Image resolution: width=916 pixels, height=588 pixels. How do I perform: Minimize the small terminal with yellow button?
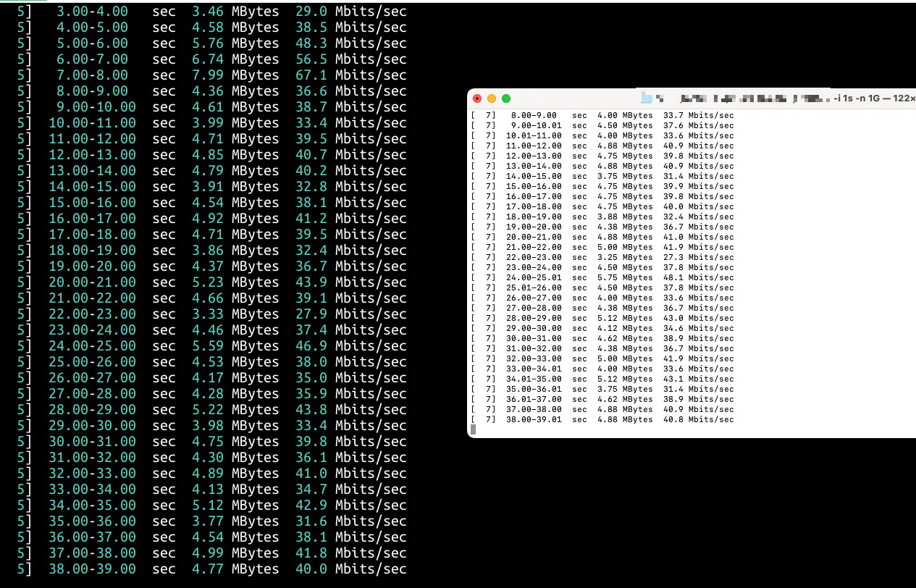[x=492, y=98]
